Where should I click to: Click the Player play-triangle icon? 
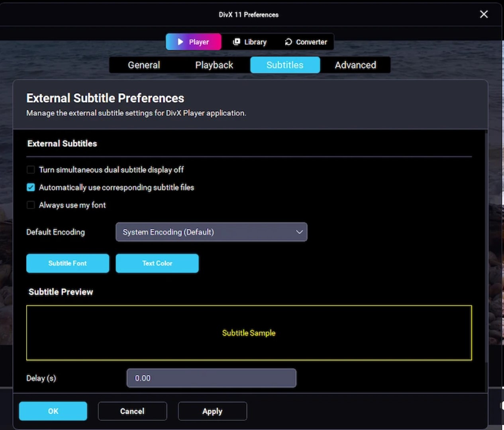180,42
